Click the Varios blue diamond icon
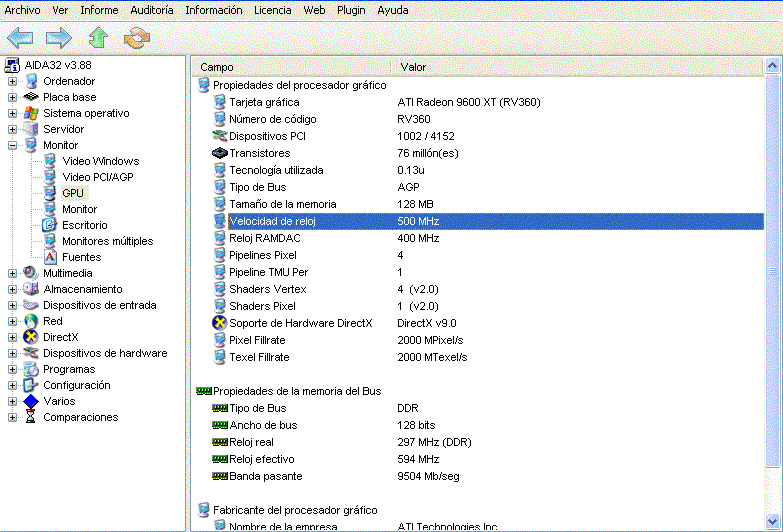The width and height of the screenshot is (783, 532). click(x=31, y=401)
